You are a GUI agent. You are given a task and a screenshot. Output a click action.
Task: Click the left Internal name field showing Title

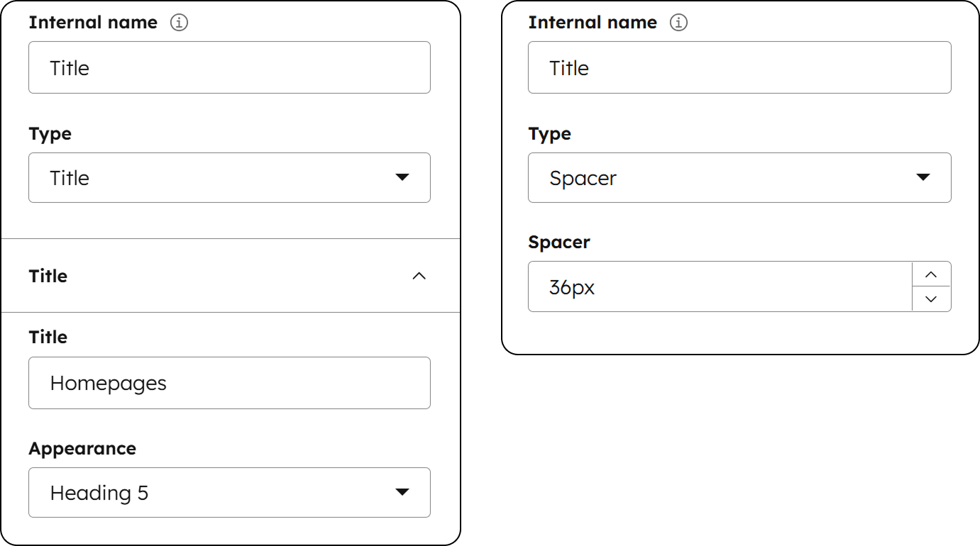point(229,67)
